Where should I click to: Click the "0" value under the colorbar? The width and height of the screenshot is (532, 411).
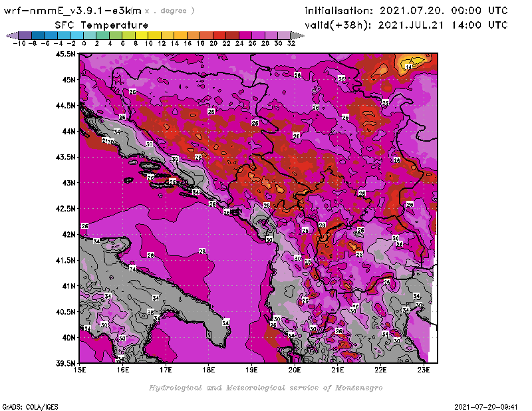(84, 43)
